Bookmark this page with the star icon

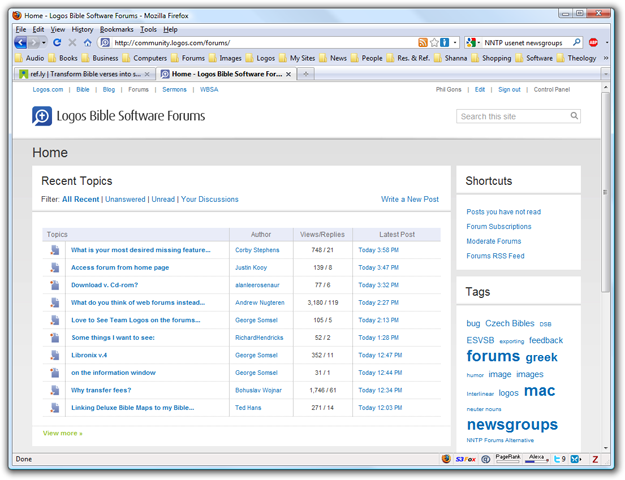[x=434, y=42]
